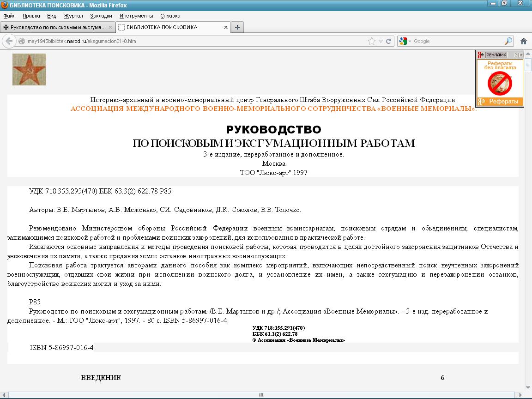Click the ВВЕДЕНИЕ contents entry

tap(101, 378)
